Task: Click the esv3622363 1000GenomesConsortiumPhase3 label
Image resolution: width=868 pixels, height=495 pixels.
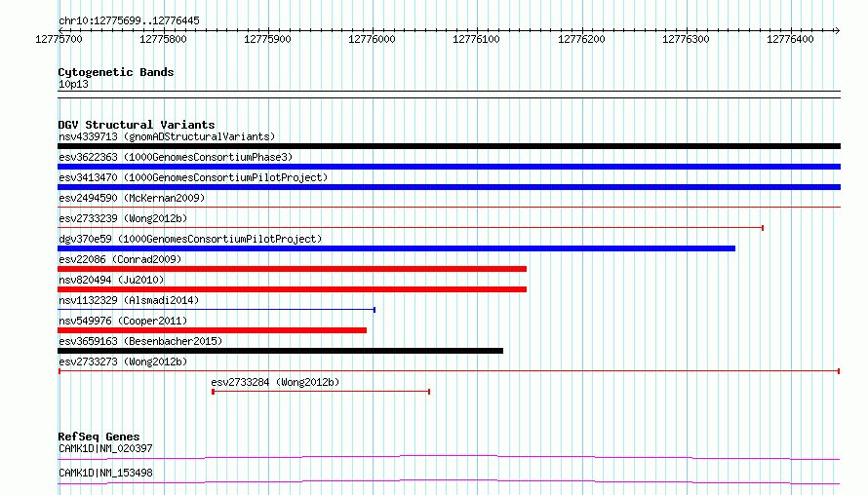Action: click(x=176, y=157)
